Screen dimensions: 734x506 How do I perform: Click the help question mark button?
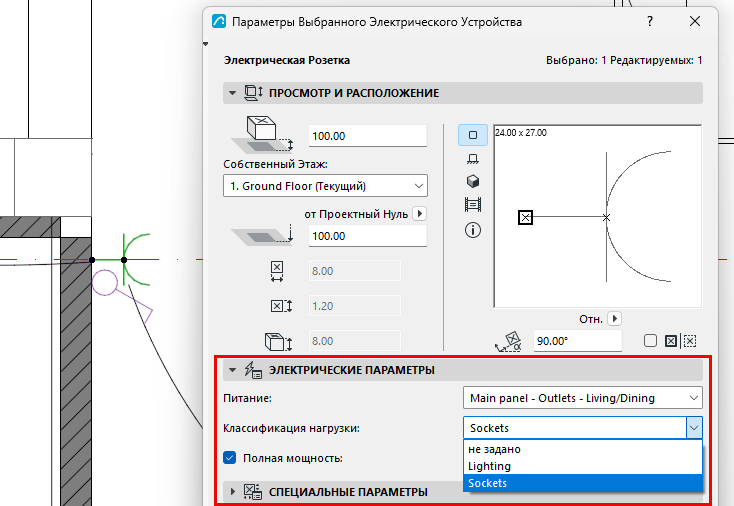coord(650,21)
